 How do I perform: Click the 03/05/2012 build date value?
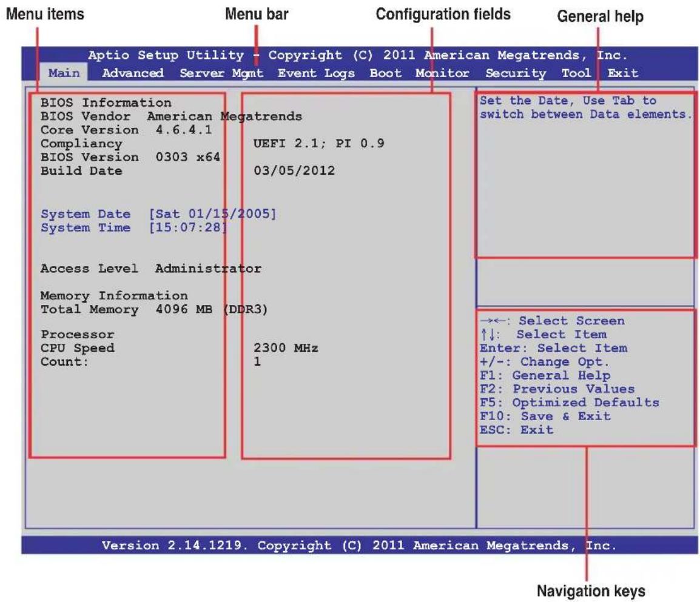pos(294,171)
